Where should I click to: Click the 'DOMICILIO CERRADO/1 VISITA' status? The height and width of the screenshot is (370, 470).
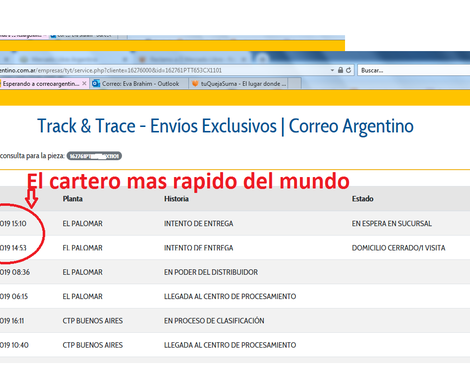399,248
